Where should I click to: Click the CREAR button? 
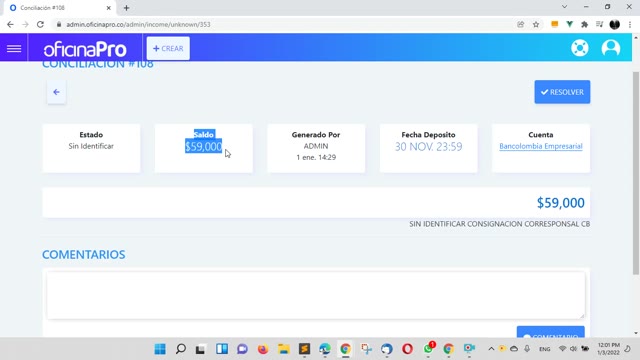click(x=168, y=48)
